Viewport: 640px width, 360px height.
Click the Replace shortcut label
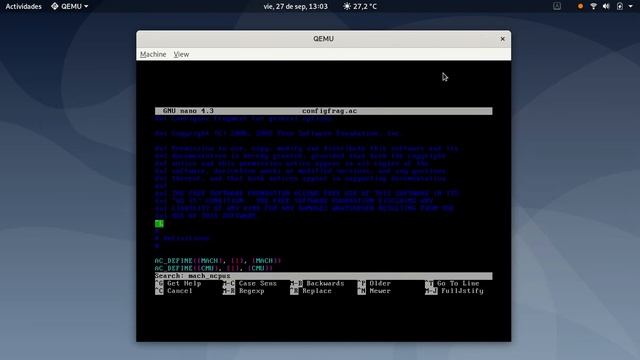(317, 291)
